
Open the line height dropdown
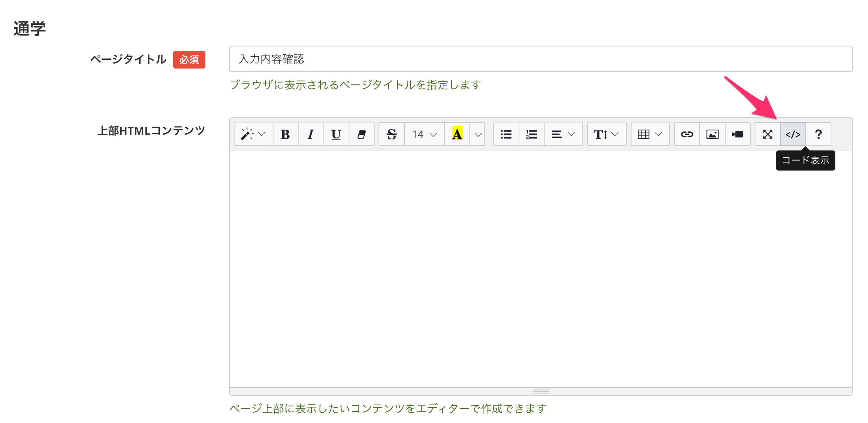(x=606, y=134)
